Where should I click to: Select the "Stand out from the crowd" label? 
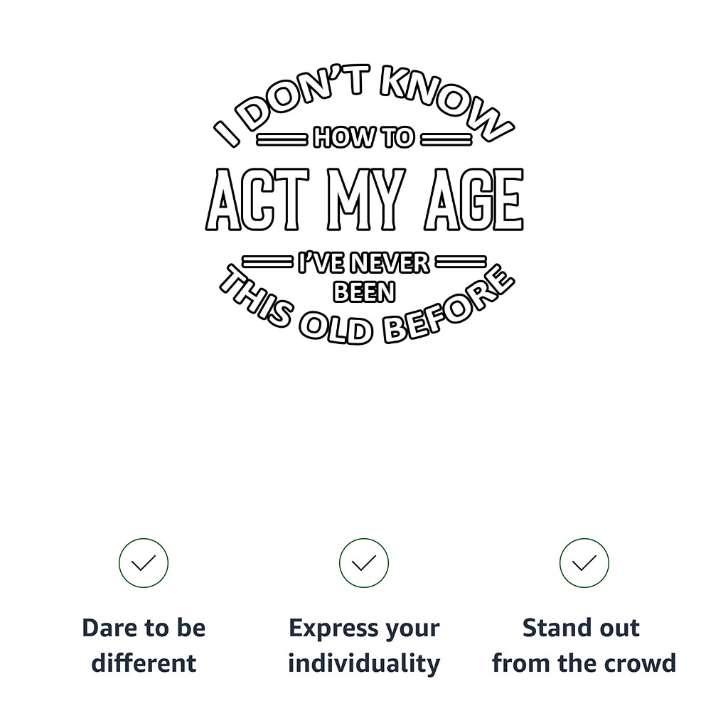[x=584, y=646]
